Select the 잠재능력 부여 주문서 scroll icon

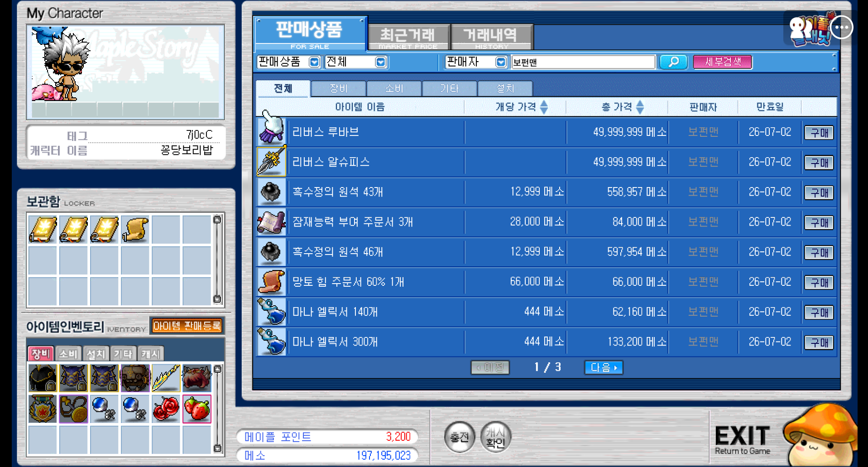(x=271, y=221)
